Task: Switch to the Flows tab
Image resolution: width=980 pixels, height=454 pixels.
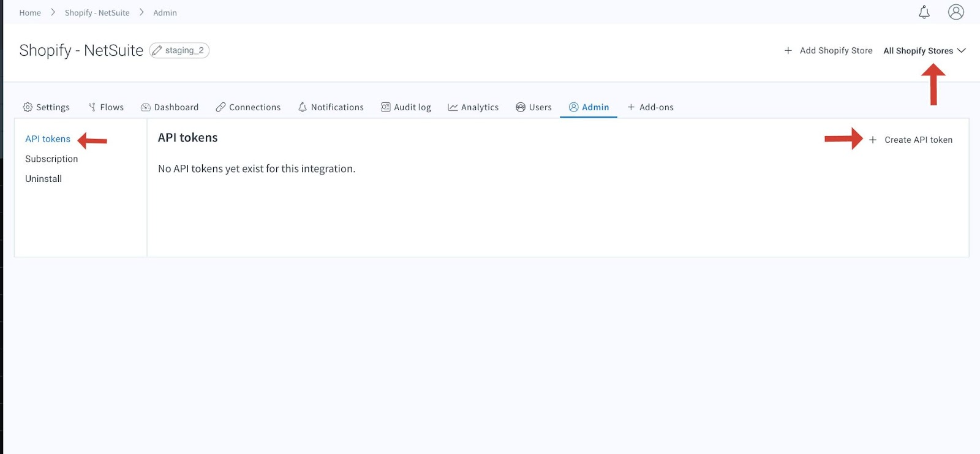Action: coord(106,107)
